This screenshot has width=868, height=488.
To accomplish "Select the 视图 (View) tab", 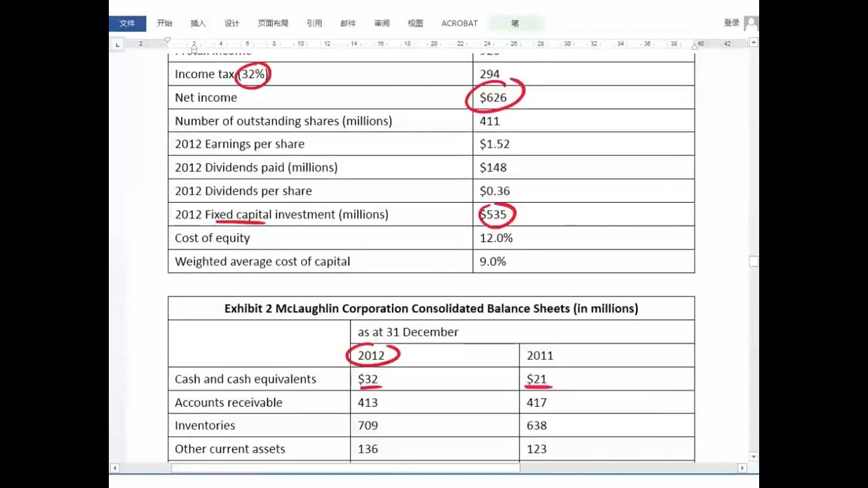I will click(415, 23).
